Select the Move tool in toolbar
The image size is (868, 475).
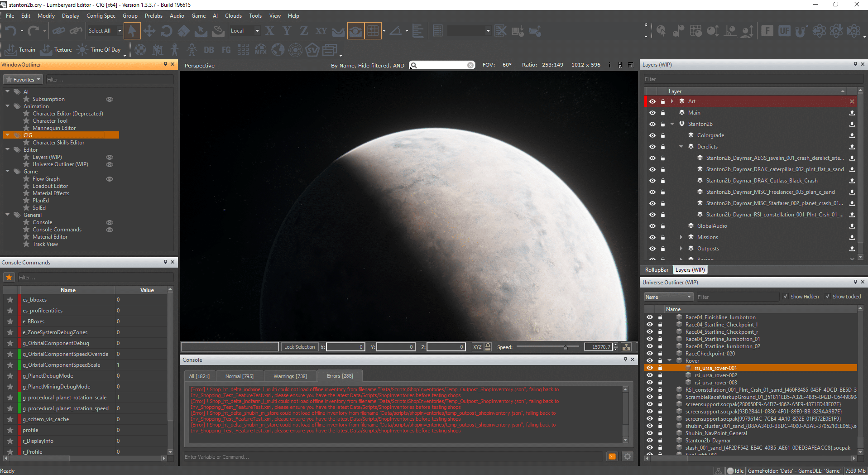click(149, 31)
